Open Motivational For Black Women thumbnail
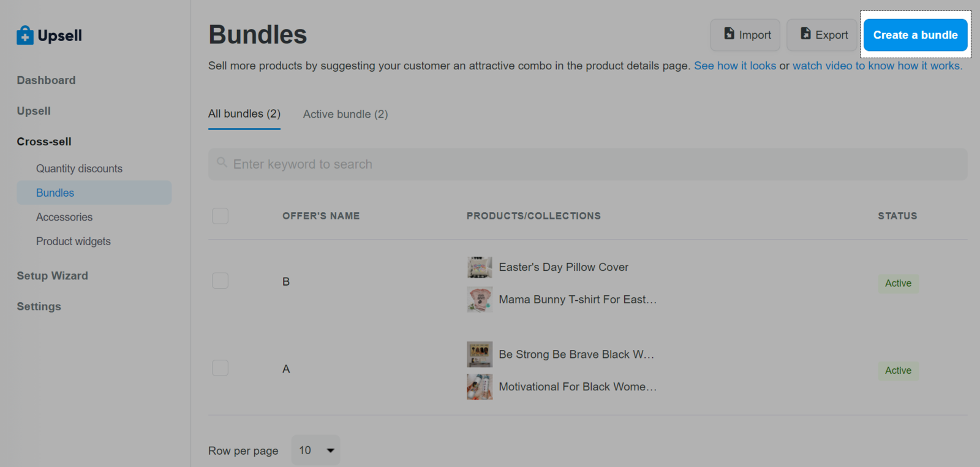Image resolution: width=980 pixels, height=467 pixels. pyautogui.click(x=480, y=387)
